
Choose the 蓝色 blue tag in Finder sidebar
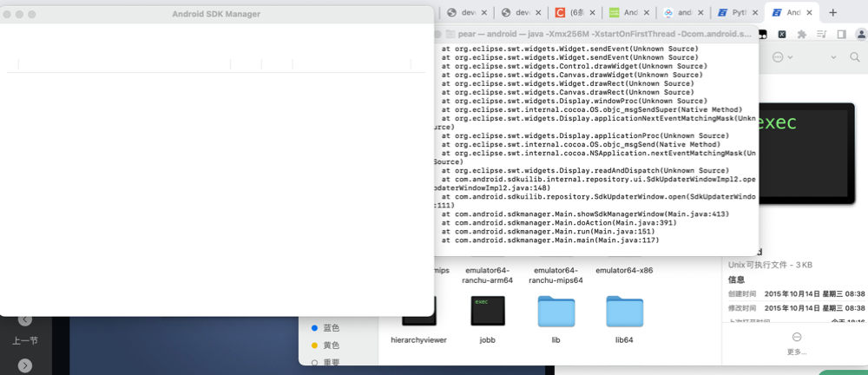pyautogui.click(x=326, y=328)
